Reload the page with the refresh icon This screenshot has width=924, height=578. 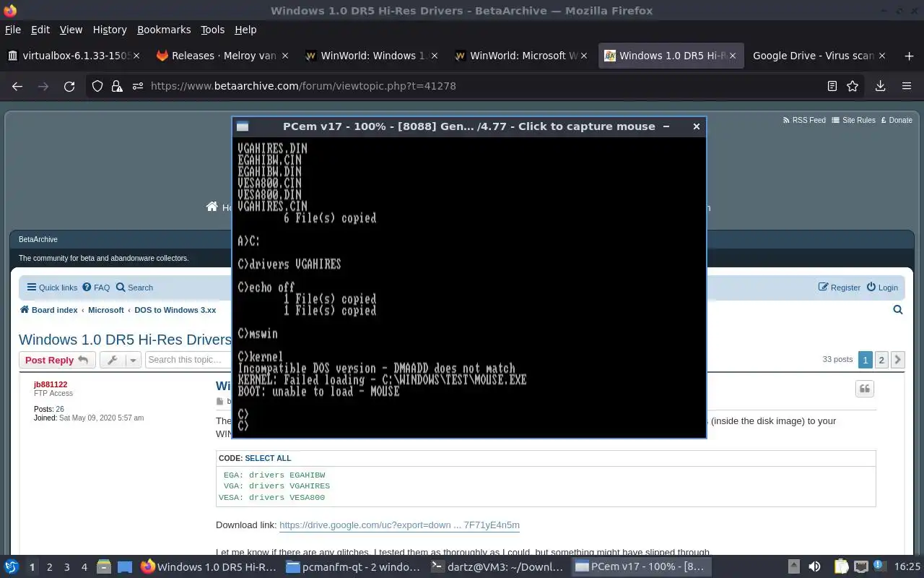(x=69, y=86)
